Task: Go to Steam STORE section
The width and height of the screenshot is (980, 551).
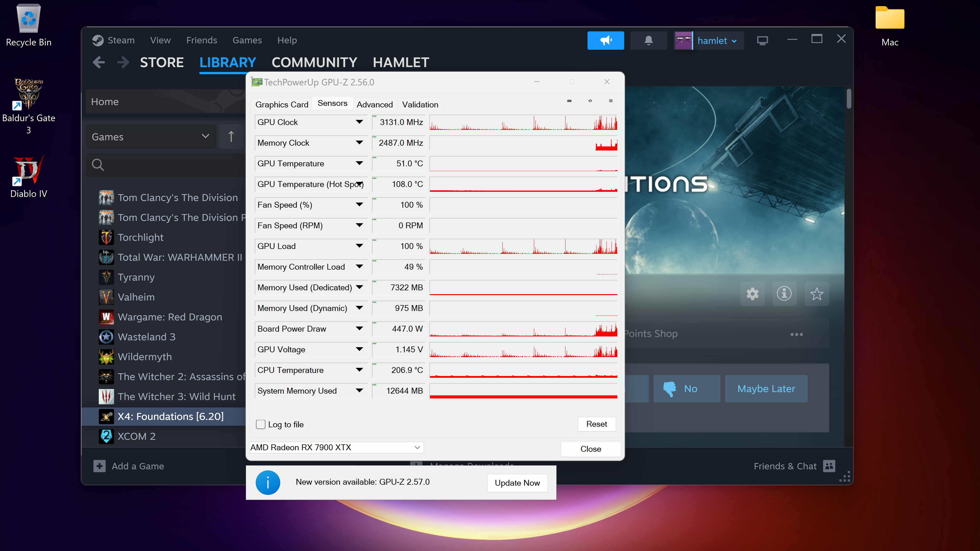Action: (x=162, y=62)
